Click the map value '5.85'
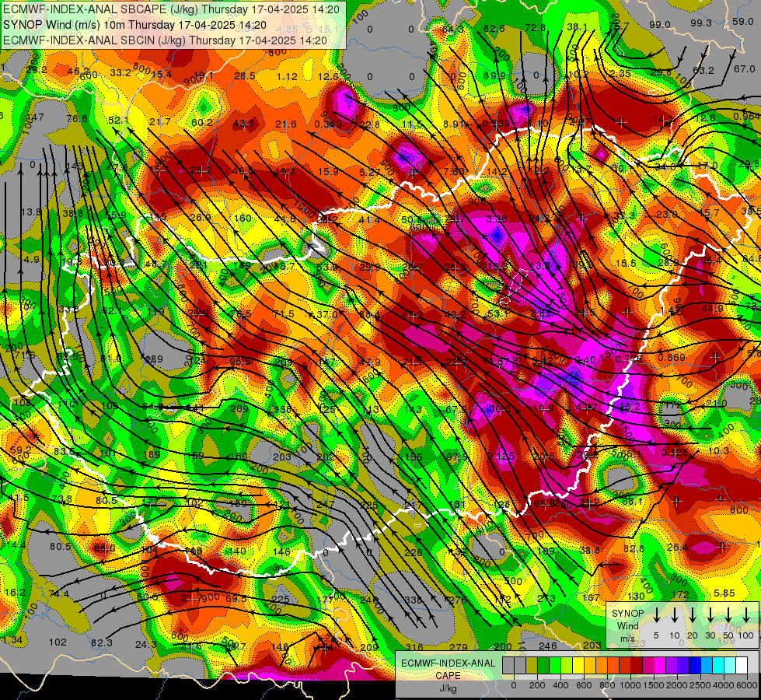761x700 pixels. tap(724, 593)
